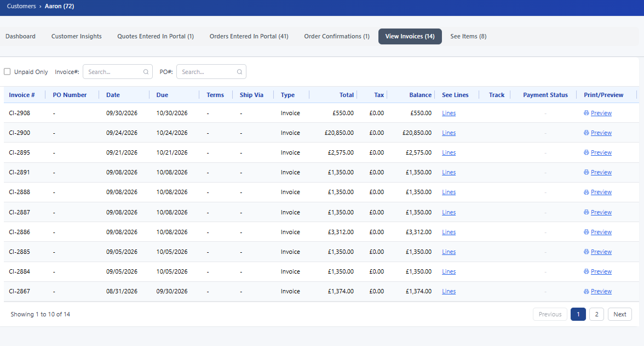Screen dimensions: 644x346
Task: Switch to Order Confirmations tab
Action: pos(337,36)
